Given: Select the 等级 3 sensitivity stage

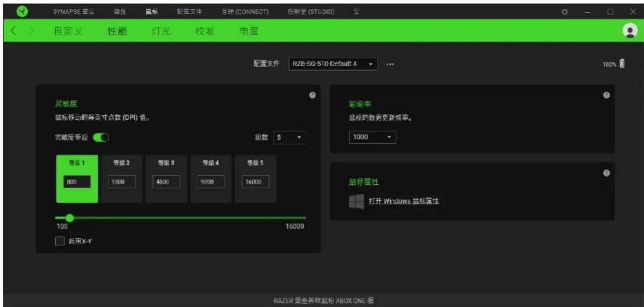Looking at the screenshot, I should coord(166,179).
